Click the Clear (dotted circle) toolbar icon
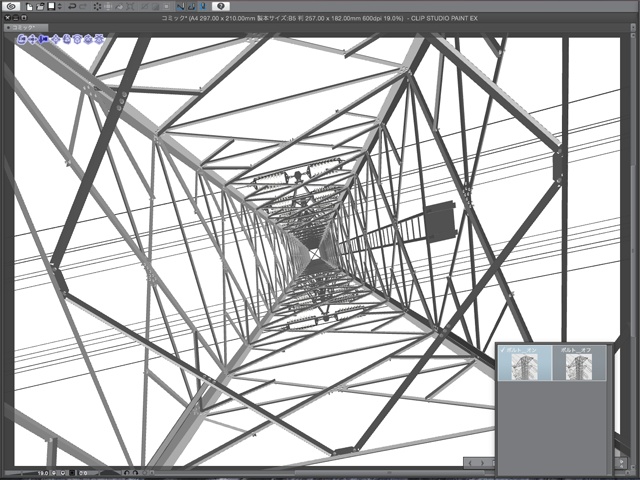 coord(97,7)
